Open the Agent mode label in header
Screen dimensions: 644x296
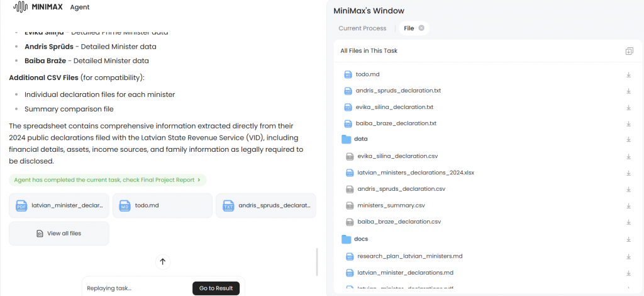pos(80,7)
